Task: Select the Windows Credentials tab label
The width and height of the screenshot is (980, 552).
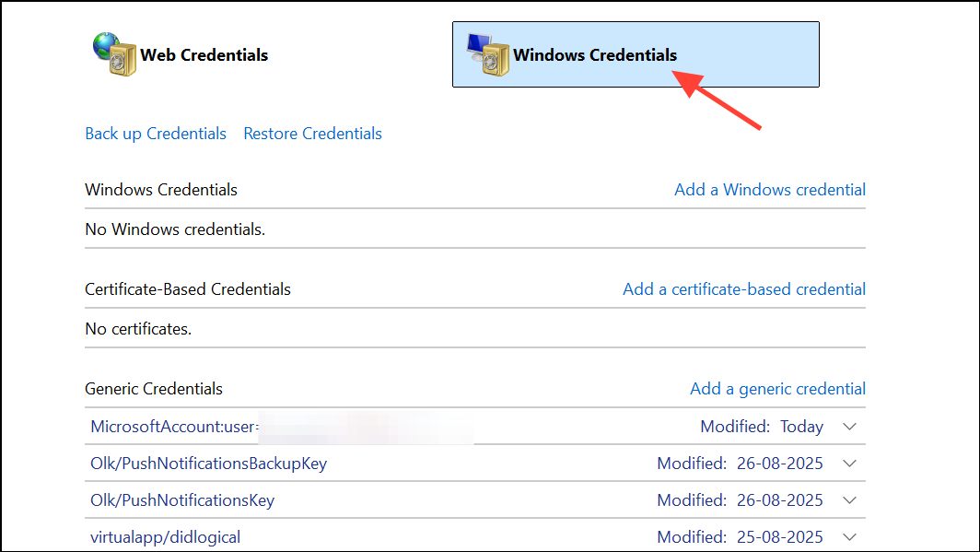Action: pos(595,55)
